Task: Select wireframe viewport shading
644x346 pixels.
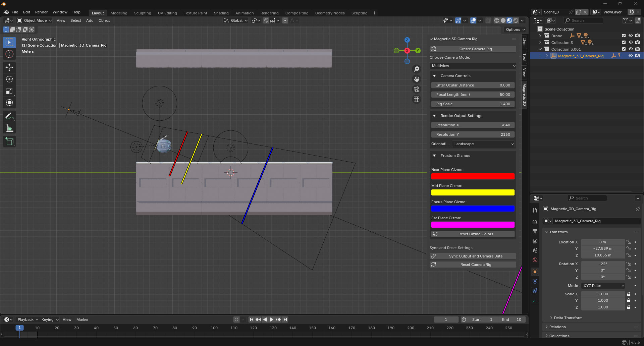Action: [x=497, y=20]
